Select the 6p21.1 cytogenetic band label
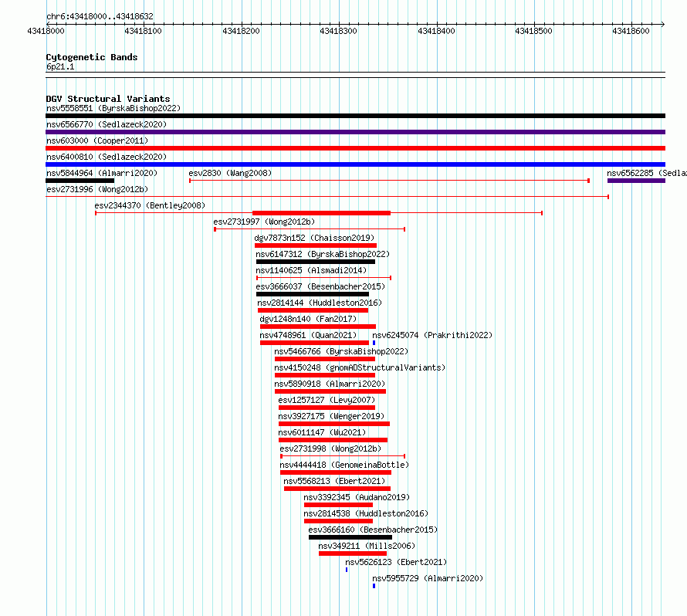 (x=60, y=66)
